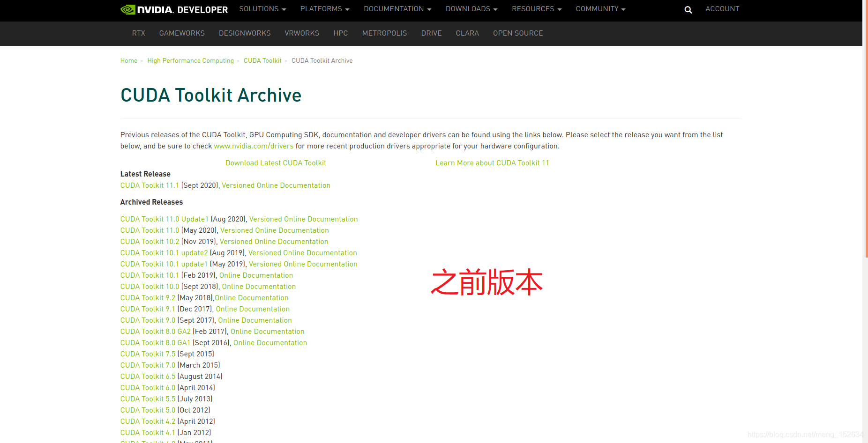The width and height of the screenshot is (868, 443).
Task: Open the High Performance Computing breadcrumb
Action: coord(190,61)
